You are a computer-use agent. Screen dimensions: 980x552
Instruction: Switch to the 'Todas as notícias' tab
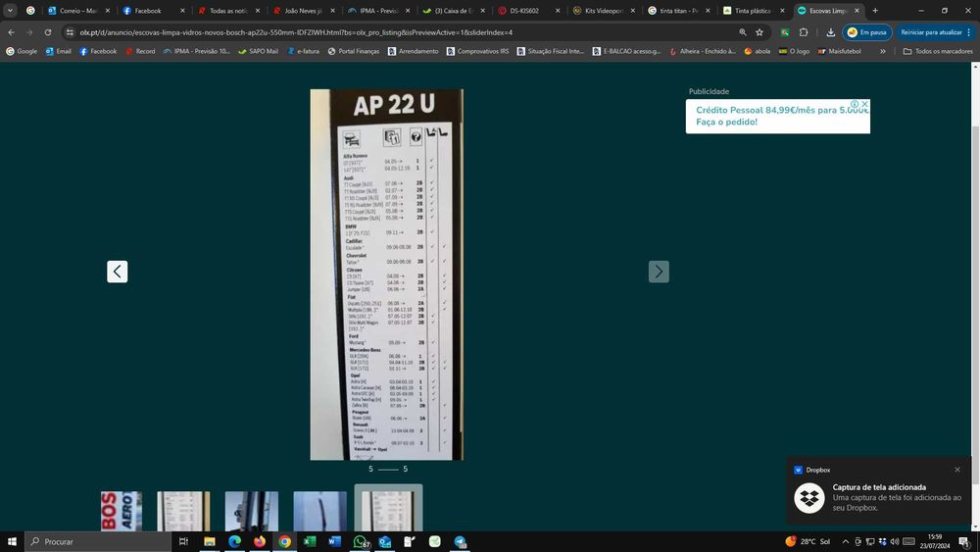coord(228,11)
